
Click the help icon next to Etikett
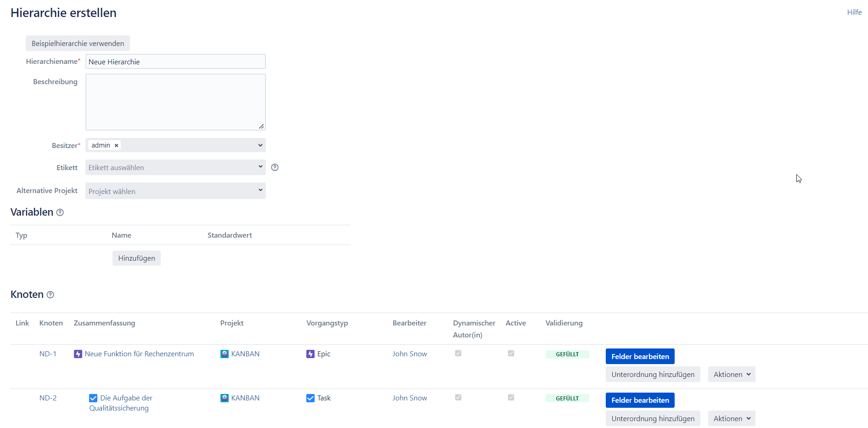coord(275,167)
